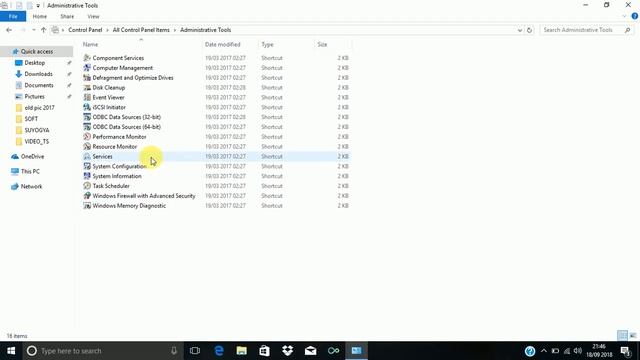640x360 pixels.
Task: Open the Help question mark icon
Action: (x=634, y=16)
